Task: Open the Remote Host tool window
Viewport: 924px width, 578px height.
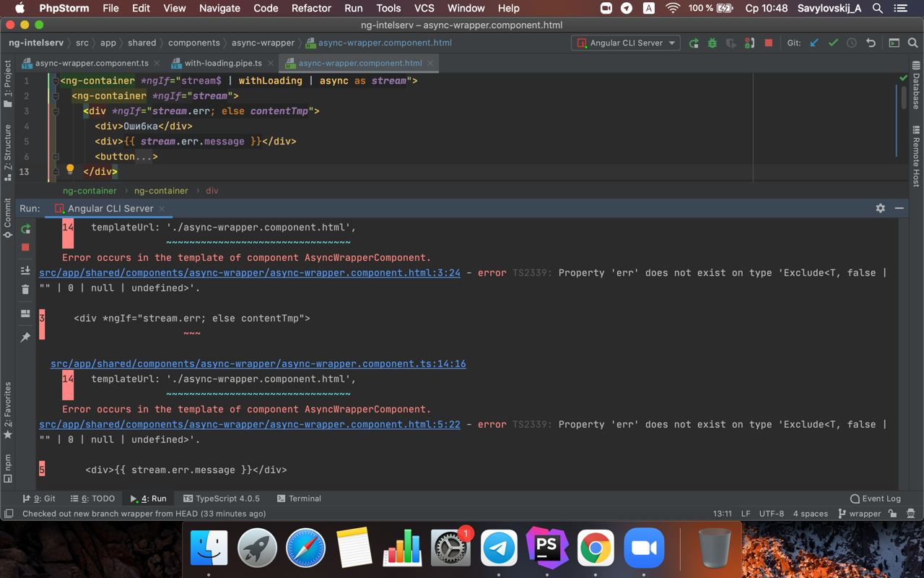Action: [916, 156]
